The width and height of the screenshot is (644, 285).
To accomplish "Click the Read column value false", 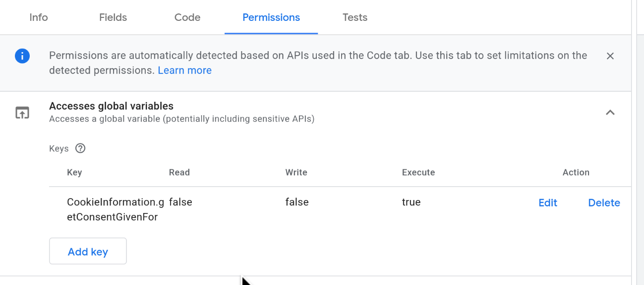I will tap(180, 202).
